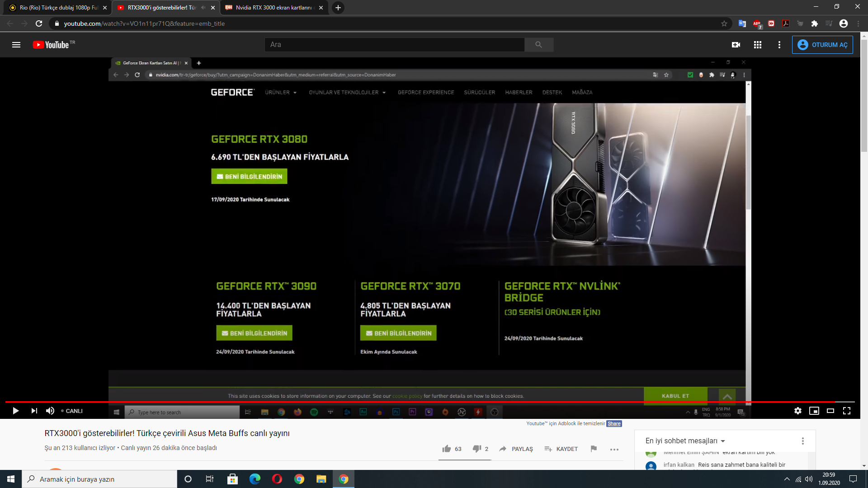Mute the video player volume
868x488 pixels.
pyautogui.click(x=50, y=411)
